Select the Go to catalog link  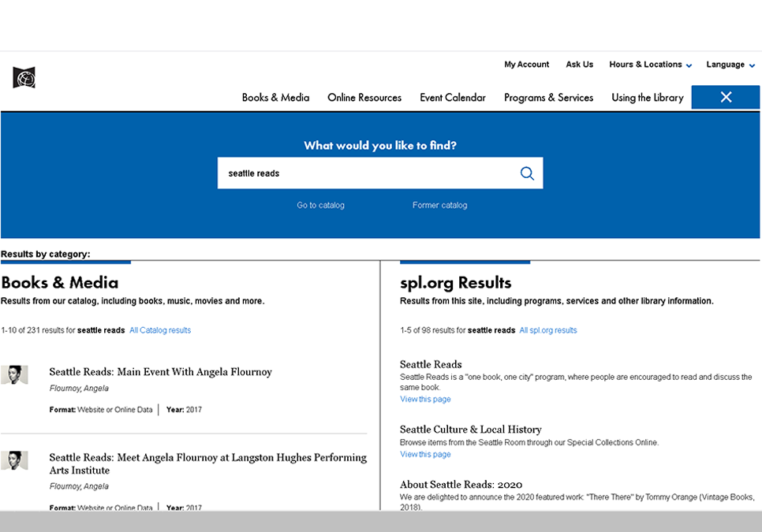tap(320, 204)
